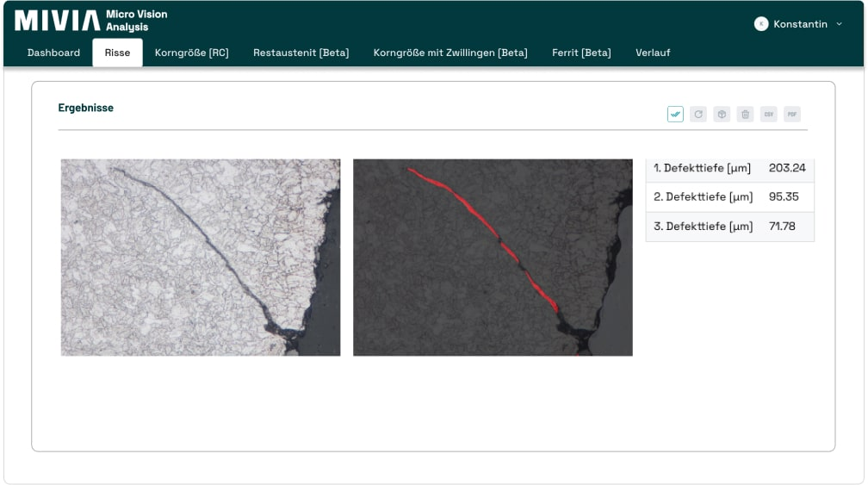Click the 3D cube icon
This screenshot has width=868, height=485.
pyautogui.click(x=722, y=114)
